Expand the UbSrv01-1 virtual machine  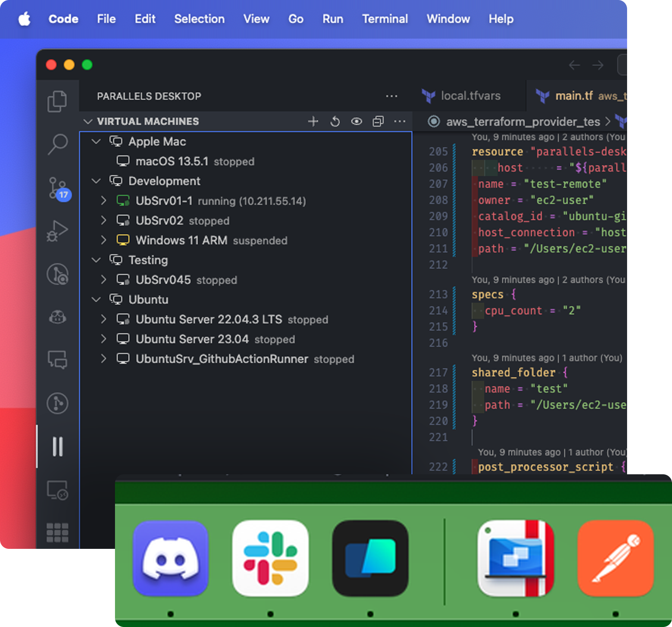coord(104,200)
